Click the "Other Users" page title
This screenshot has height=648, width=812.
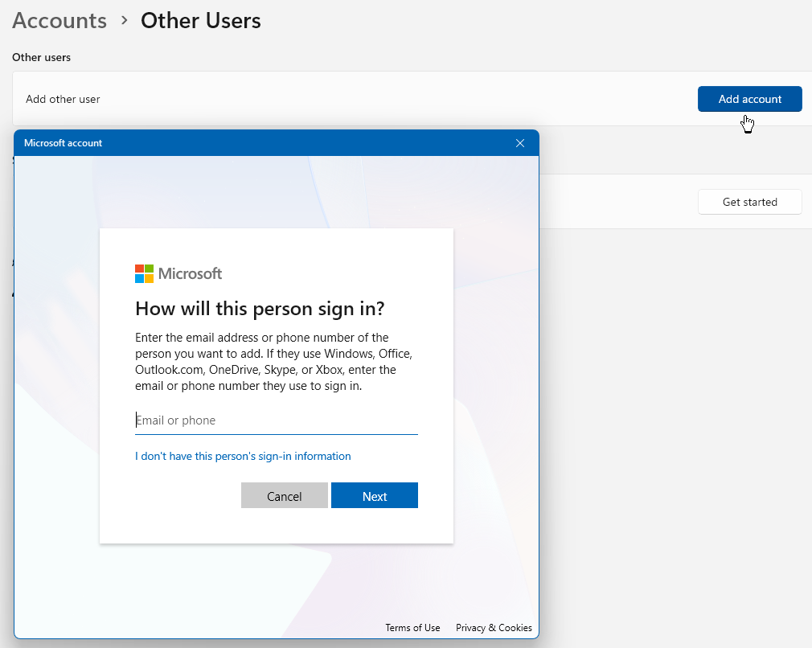201,21
